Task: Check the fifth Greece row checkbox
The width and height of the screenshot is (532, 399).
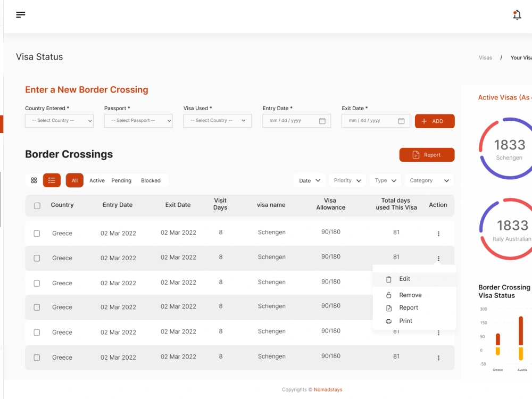Action: (x=37, y=332)
